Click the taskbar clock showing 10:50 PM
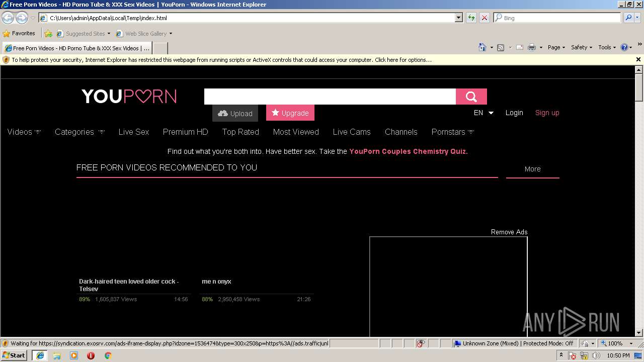 tap(618, 355)
